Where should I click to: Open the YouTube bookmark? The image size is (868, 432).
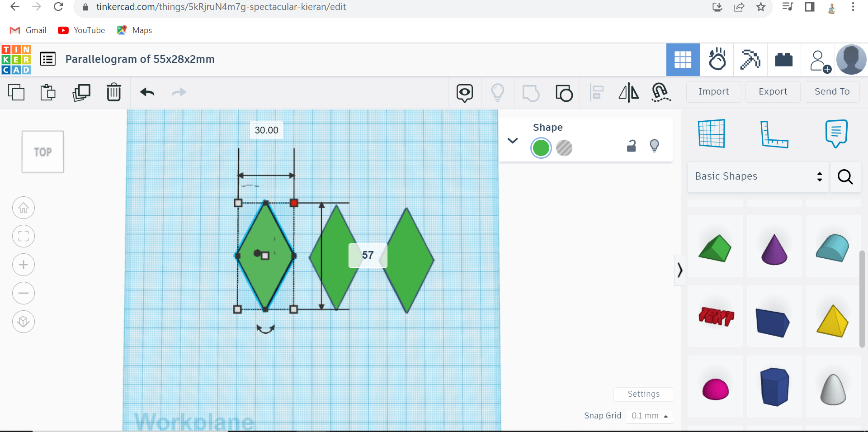81,30
